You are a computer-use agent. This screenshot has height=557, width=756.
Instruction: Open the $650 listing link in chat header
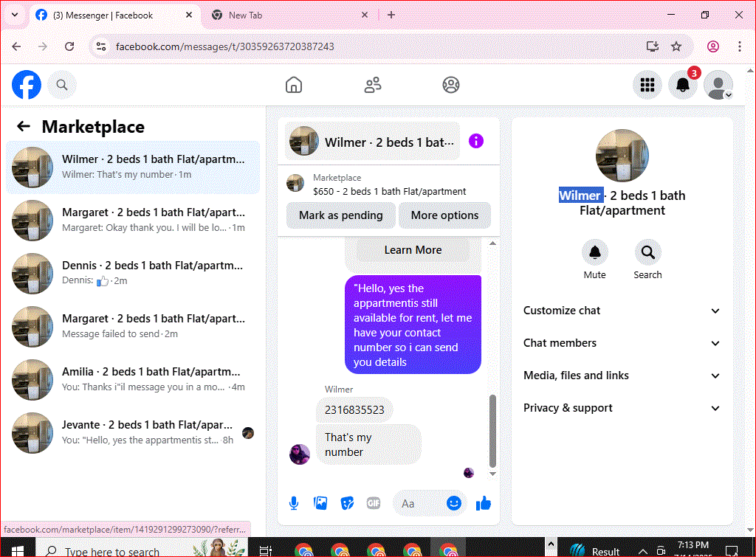point(389,185)
